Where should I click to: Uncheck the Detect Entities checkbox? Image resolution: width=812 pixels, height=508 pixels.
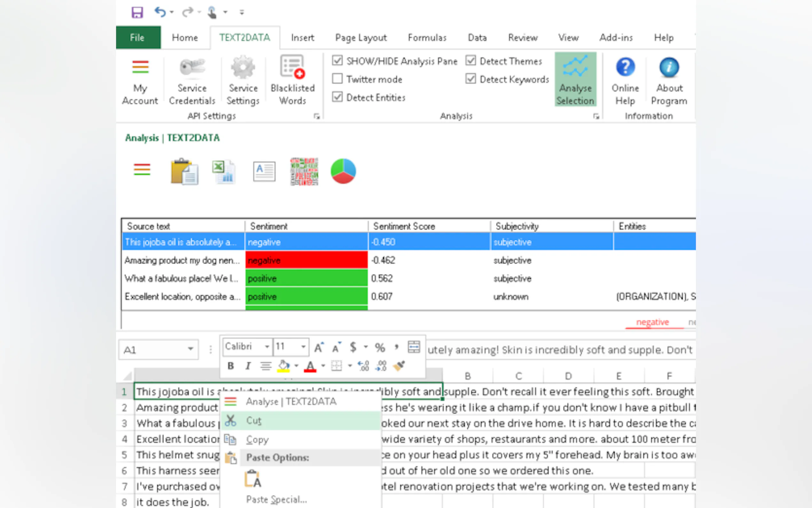pyautogui.click(x=337, y=98)
